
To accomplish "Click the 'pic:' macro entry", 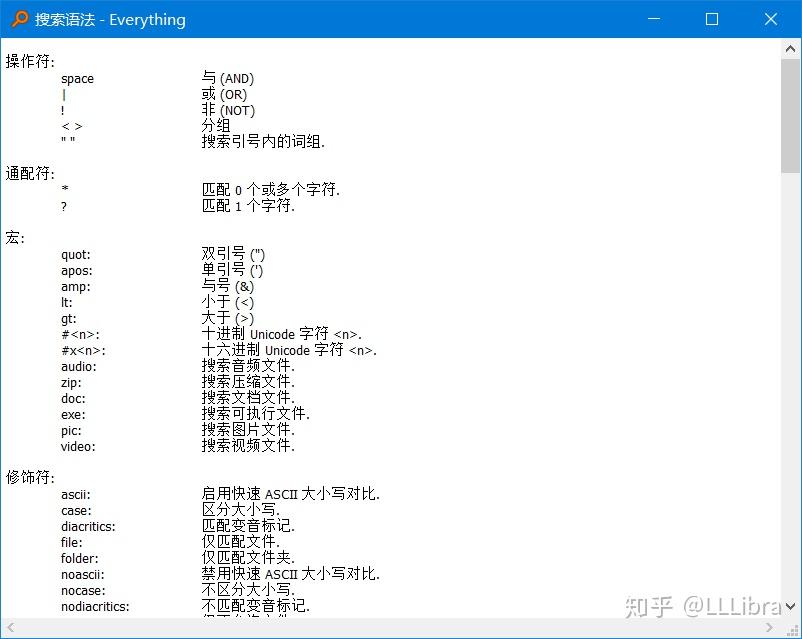I will (71, 431).
